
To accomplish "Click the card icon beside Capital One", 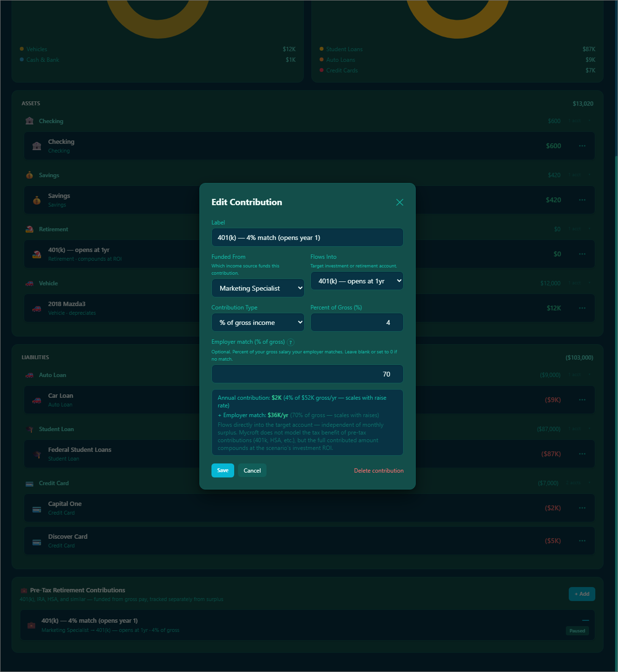I will pyautogui.click(x=37, y=509).
